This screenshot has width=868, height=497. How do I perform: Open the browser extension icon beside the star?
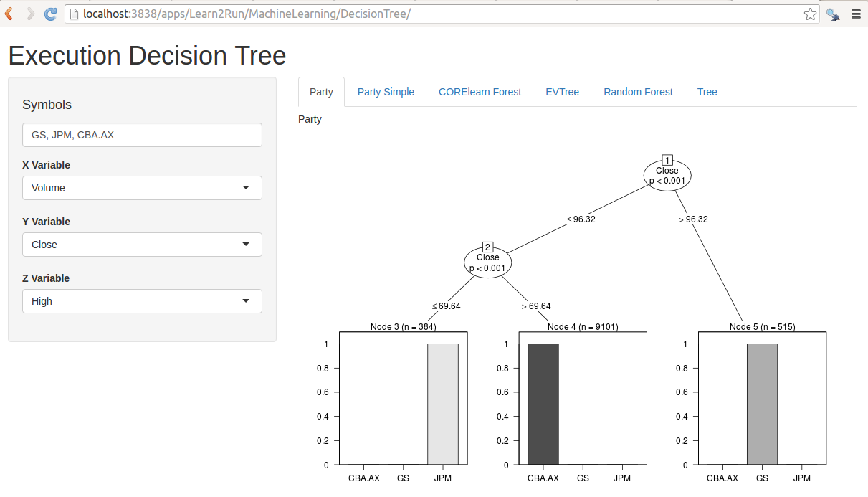[x=832, y=13]
